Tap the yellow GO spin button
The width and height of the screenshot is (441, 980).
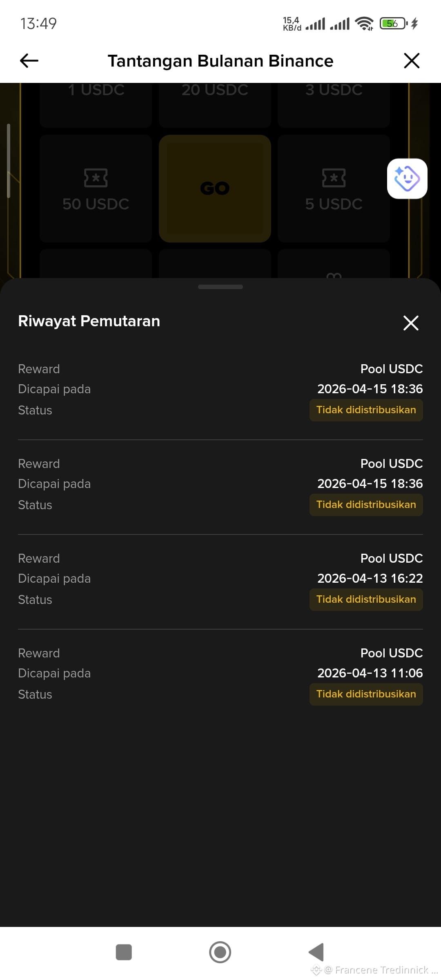(x=215, y=189)
